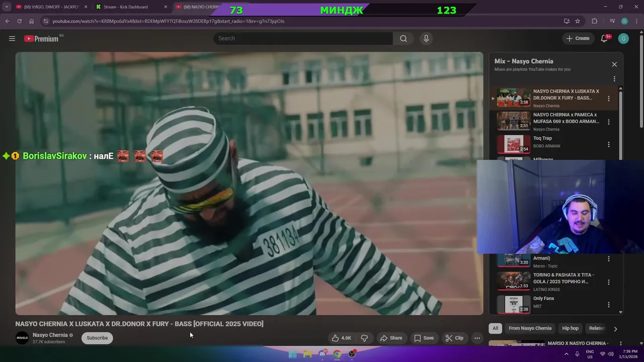Open the Mix playlist options menu

pyautogui.click(x=614, y=79)
